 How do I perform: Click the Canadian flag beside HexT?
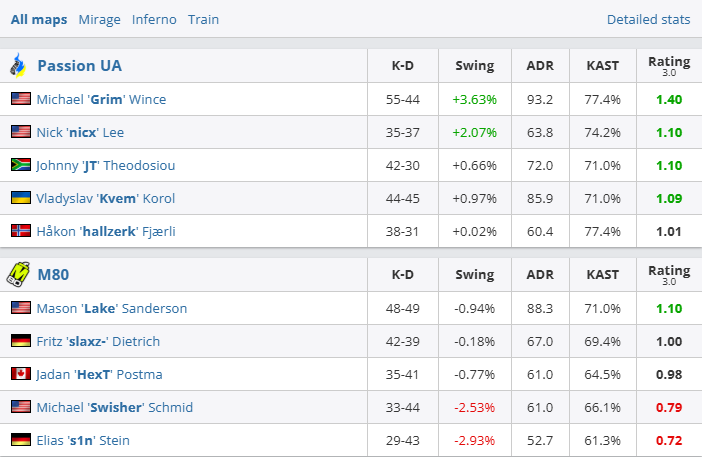[20, 374]
